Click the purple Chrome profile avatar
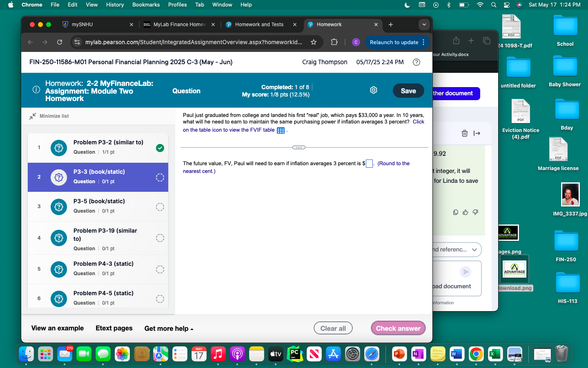This screenshot has width=588, height=368. coord(356,42)
